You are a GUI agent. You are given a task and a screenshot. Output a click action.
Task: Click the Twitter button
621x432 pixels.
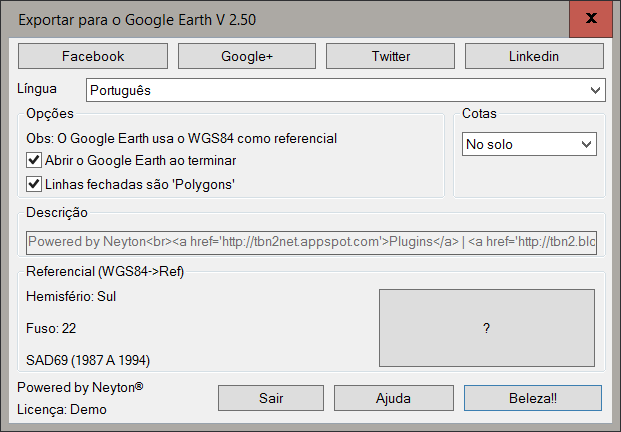coord(390,56)
